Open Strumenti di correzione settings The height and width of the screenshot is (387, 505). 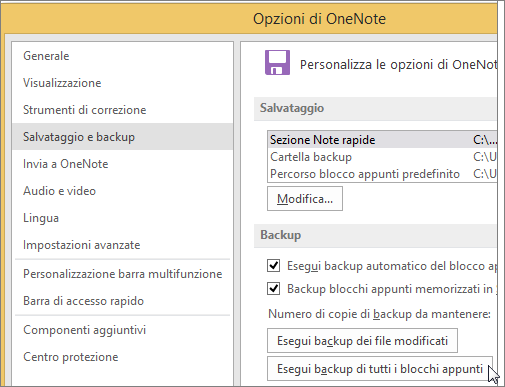122,110
